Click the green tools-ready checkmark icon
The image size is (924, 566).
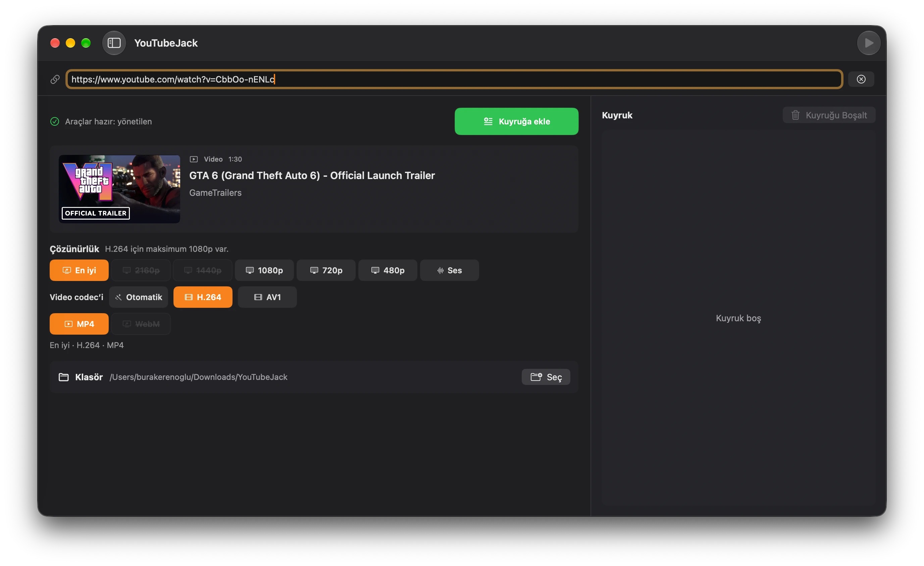[55, 121]
